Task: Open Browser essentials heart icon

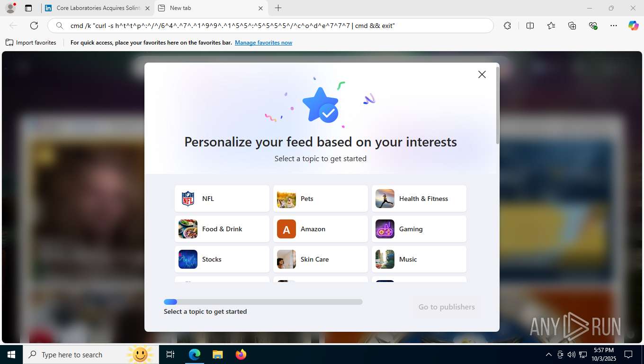Action: tap(593, 26)
